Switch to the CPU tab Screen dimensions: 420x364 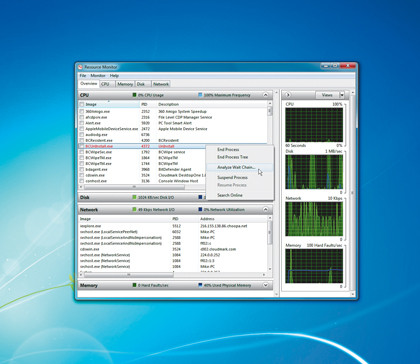coord(106,84)
